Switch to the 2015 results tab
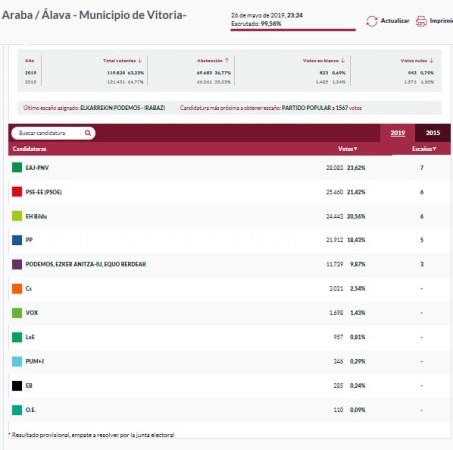The height and width of the screenshot is (450, 453). pyautogui.click(x=433, y=133)
